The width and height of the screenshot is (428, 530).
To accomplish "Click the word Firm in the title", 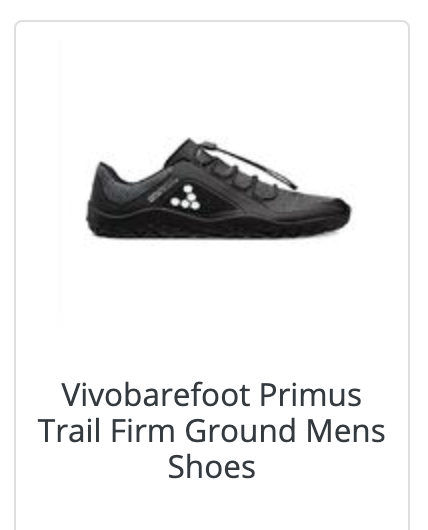I will (x=143, y=431).
